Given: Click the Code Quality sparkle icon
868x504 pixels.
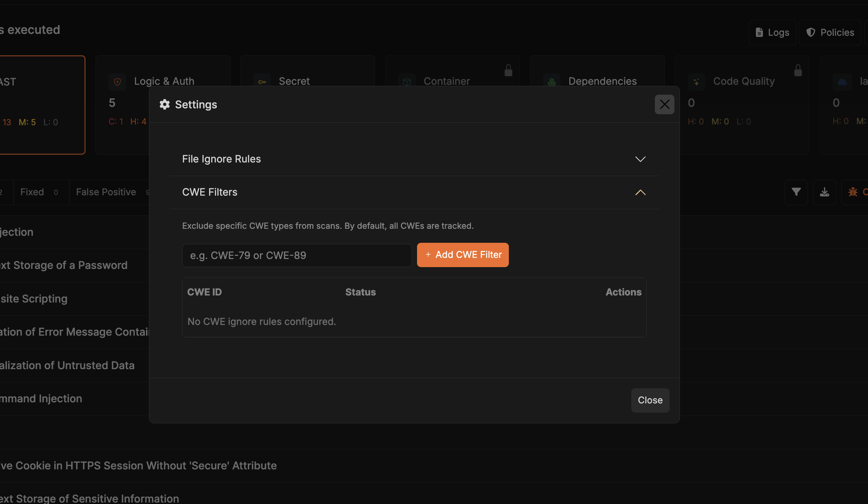Looking at the screenshot, I should (697, 82).
